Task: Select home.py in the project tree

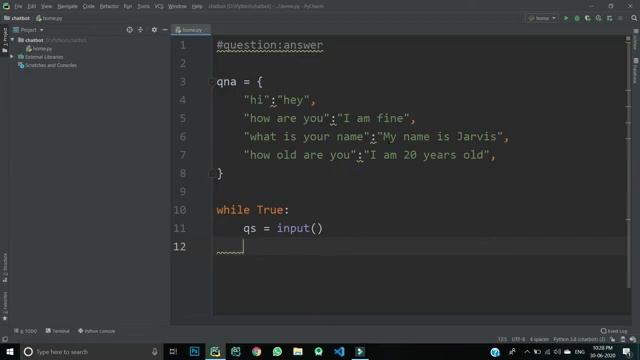Action: (39, 49)
